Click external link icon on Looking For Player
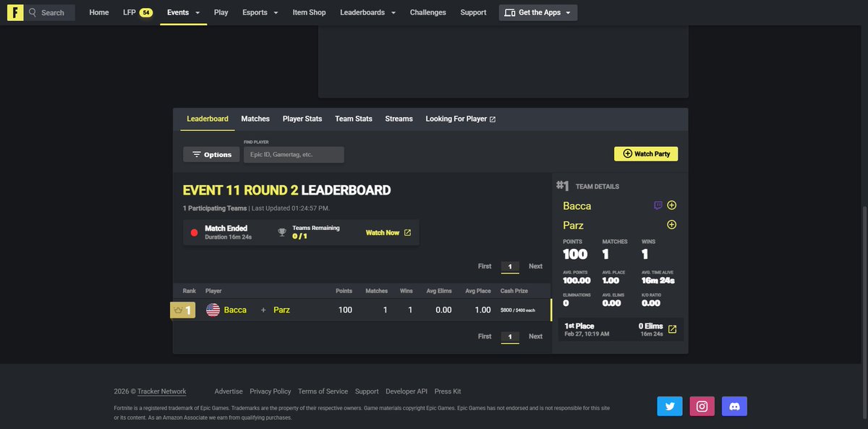Image resolution: width=868 pixels, height=429 pixels. pyautogui.click(x=493, y=119)
